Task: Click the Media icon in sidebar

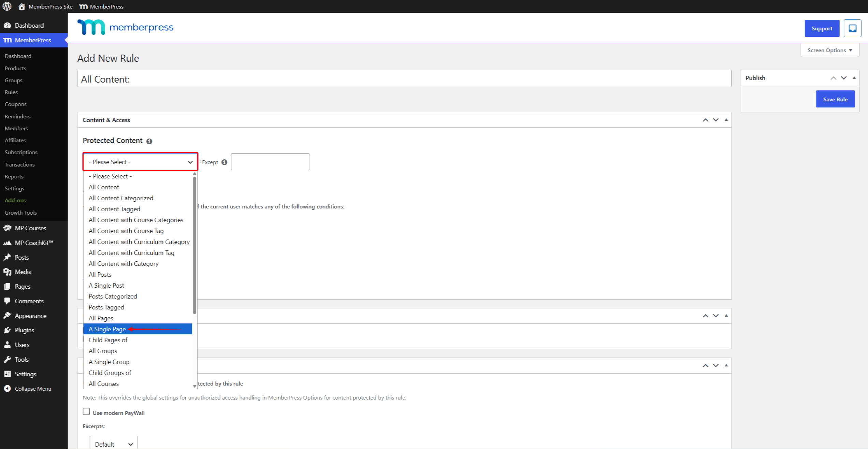Action: [7, 272]
